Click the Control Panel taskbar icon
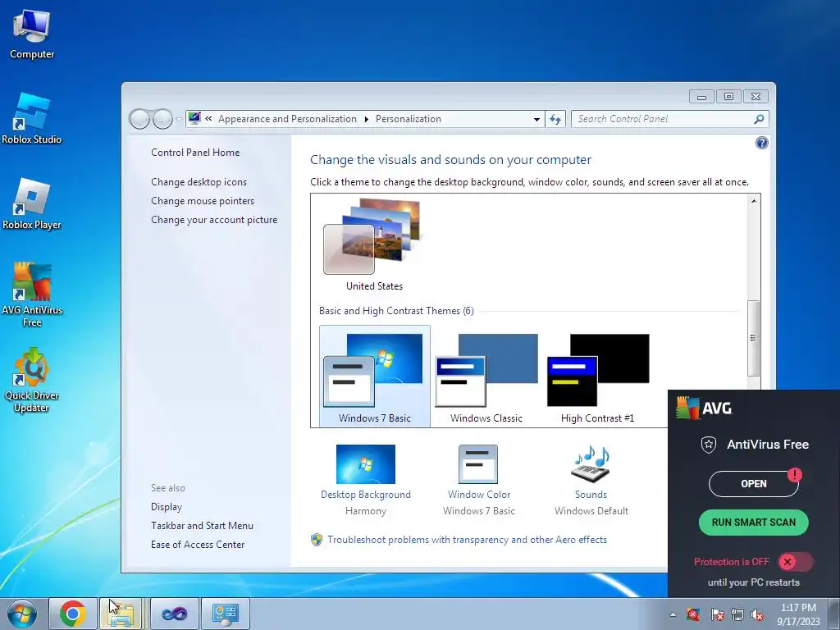Viewport: 840px width, 630px height. coord(225,614)
